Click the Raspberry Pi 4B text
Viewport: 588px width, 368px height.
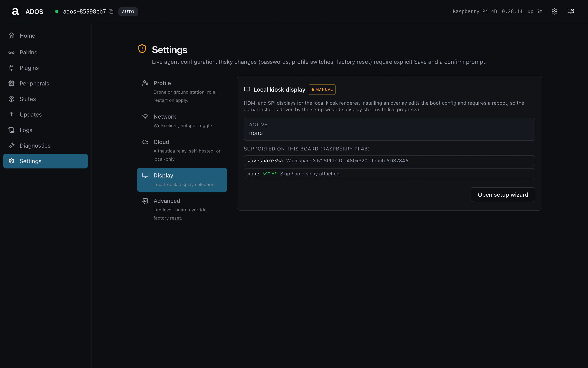coord(474,11)
